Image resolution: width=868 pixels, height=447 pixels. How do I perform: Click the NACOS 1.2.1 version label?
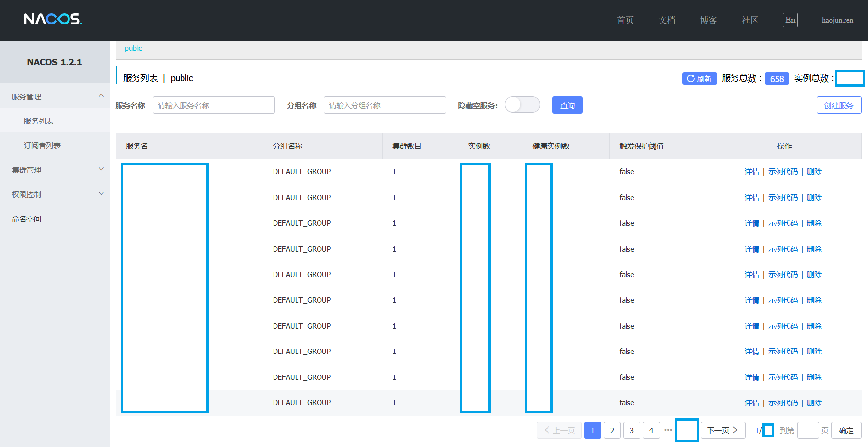55,62
